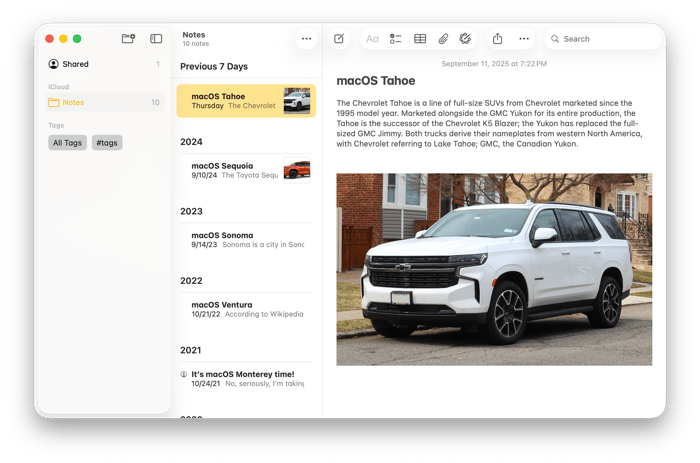Click the Tahoe note thumbnail in list
This screenshot has height=463, width=700.
297,100
